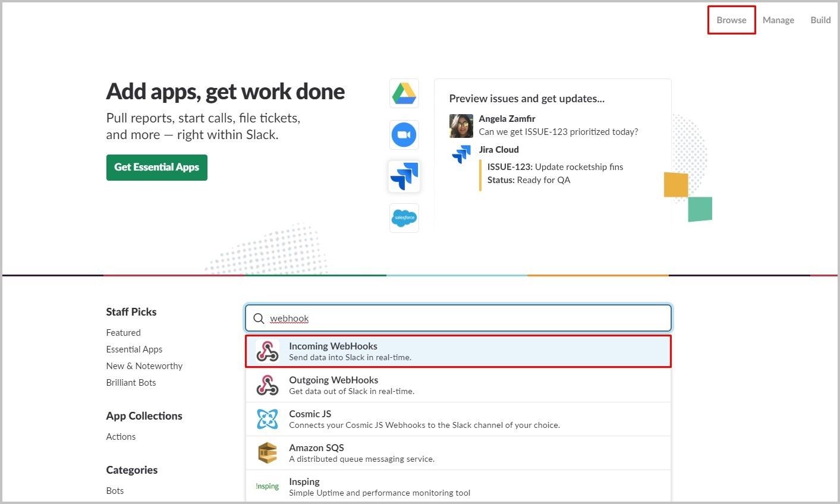The height and width of the screenshot is (504, 840).
Task: Click the search magnifier icon
Action: point(259,319)
